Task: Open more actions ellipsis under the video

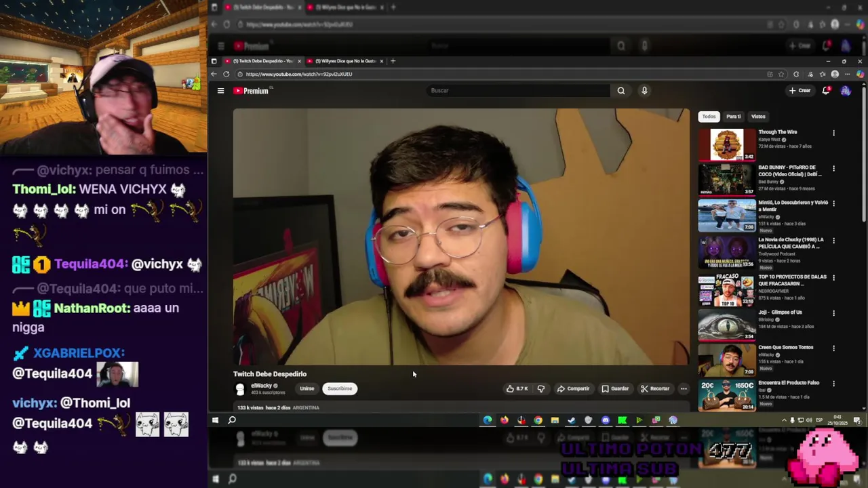Action: coord(684,388)
